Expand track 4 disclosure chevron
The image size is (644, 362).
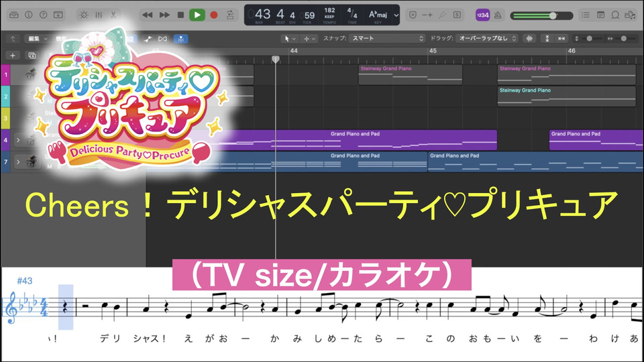click(18, 140)
